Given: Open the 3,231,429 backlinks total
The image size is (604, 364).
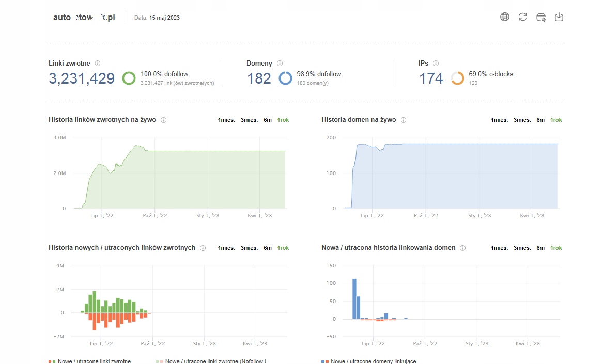Looking at the screenshot, I should (82, 78).
